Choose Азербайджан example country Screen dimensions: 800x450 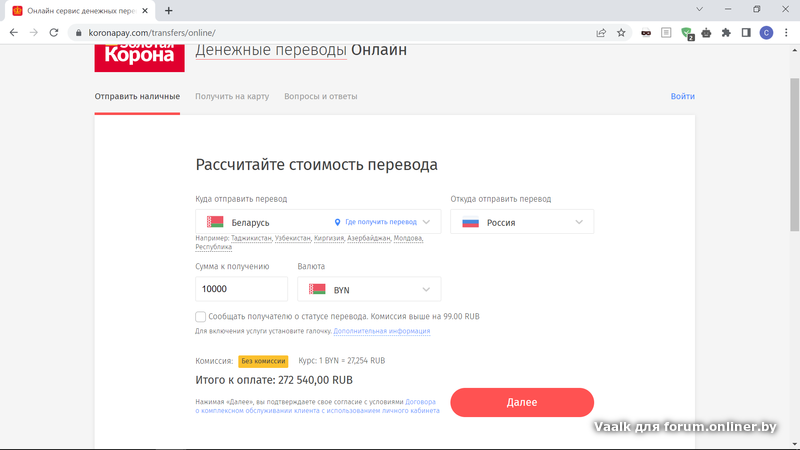tap(369, 238)
